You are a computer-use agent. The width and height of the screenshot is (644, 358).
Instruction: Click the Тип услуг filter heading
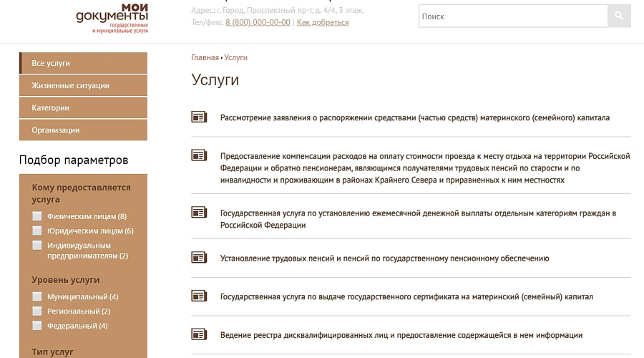(52, 352)
